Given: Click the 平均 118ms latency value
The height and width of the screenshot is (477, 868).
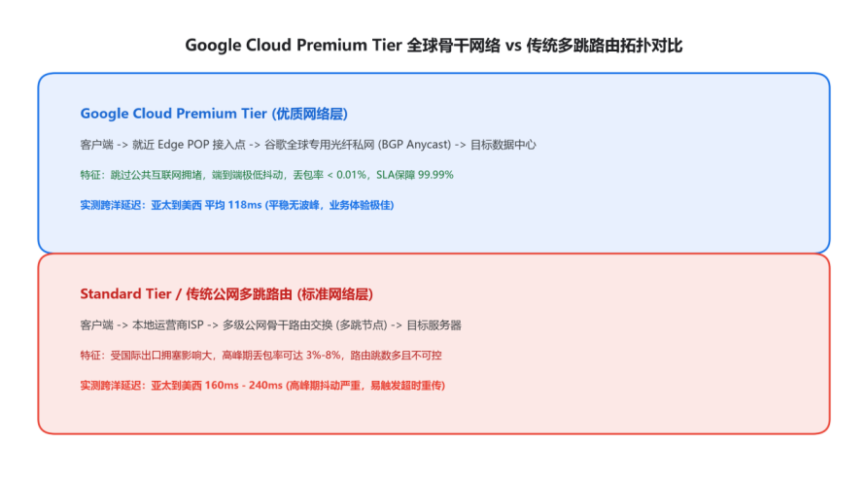Looking at the screenshot, I should (233, 205).
